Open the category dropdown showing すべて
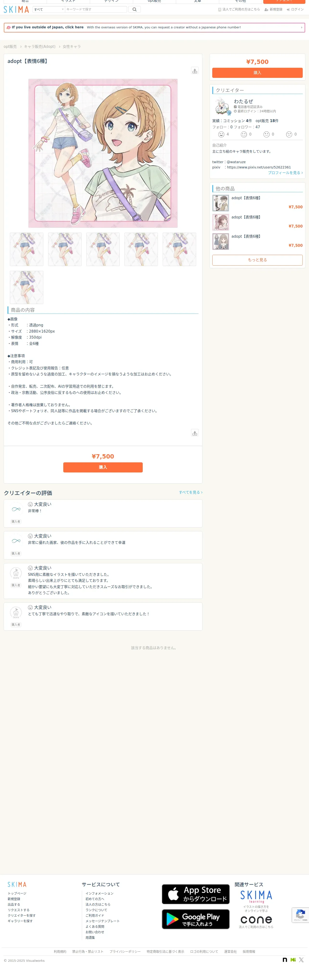Viewport: 309px width, 980px height. (48, 10)
